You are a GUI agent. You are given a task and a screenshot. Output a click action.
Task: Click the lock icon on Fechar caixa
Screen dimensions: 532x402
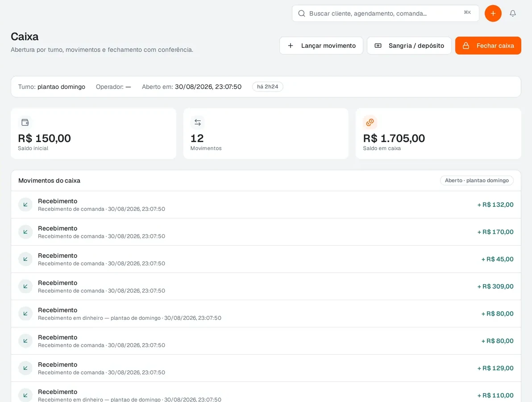[x=466, y=46]
